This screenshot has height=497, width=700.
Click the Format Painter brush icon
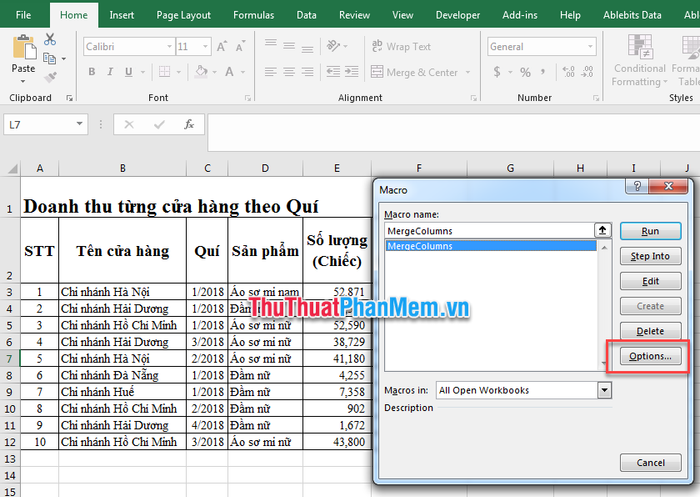coord(50,77)
